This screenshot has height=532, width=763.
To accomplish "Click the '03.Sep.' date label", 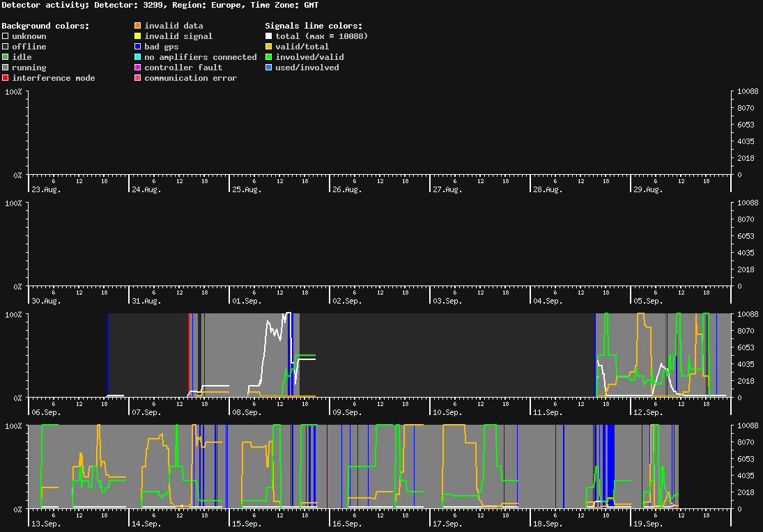I will click(x=447, y=301).
